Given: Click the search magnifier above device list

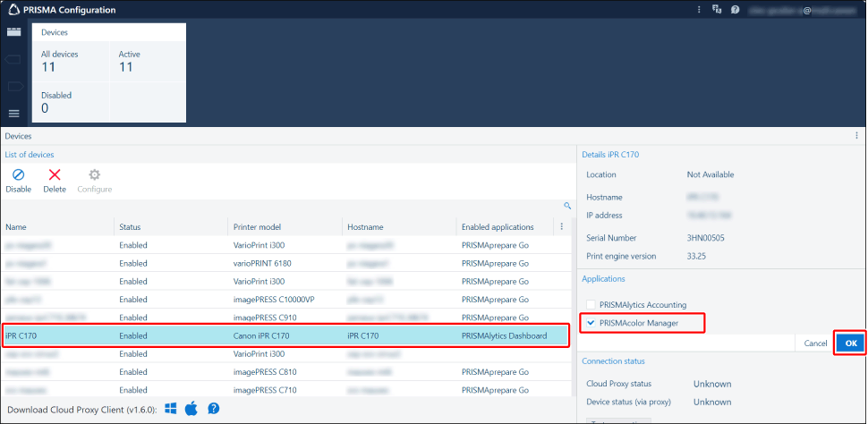Looking at the screenshot, I should pos(566,206).
